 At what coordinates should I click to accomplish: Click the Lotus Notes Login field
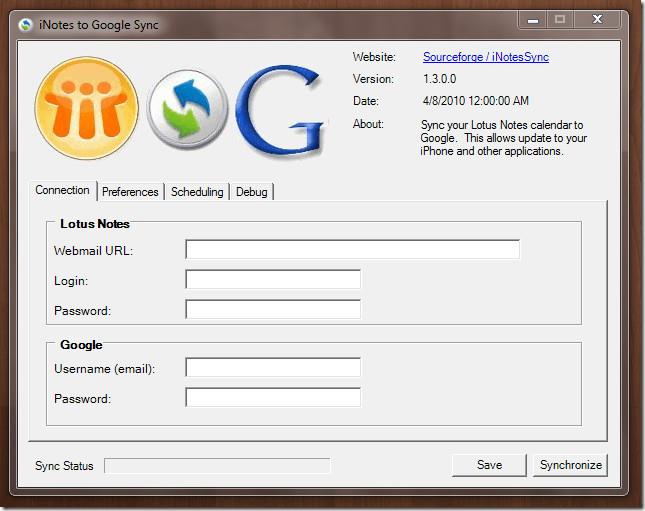(x=273, y=280)
